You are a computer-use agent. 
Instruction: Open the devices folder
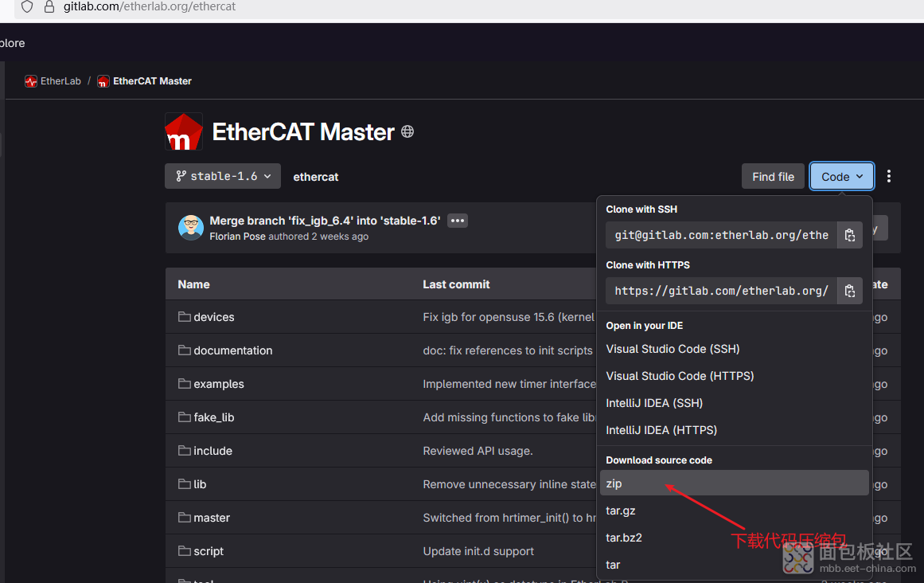pyautogui.click(x=214, y=317)
